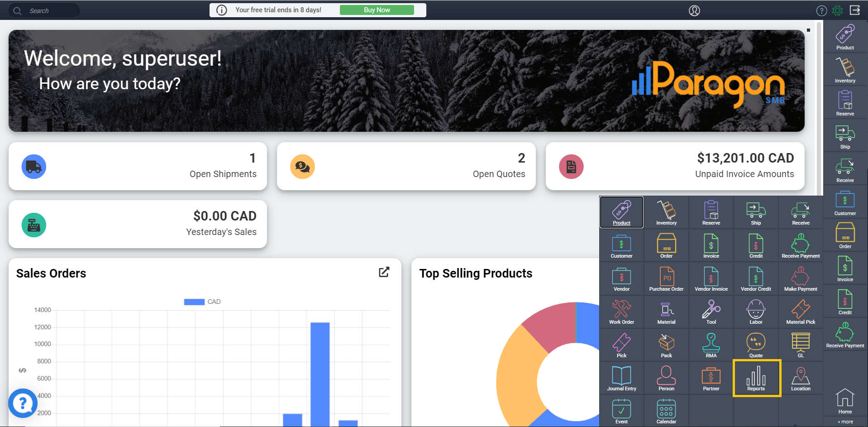The height and width of the screenshot is (427, 868).
Task: Open Customer in the module grid popup
Action: pos(621,245)
